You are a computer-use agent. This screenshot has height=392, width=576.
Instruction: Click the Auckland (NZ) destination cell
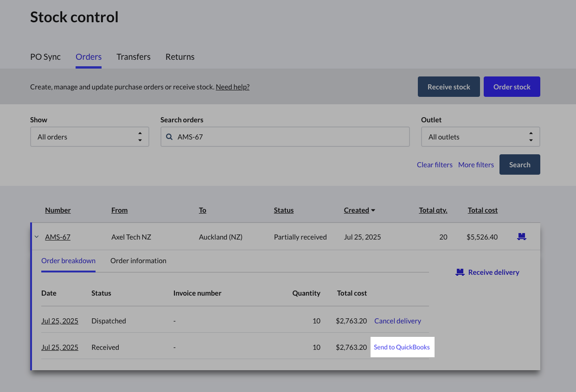pos(221,237)
